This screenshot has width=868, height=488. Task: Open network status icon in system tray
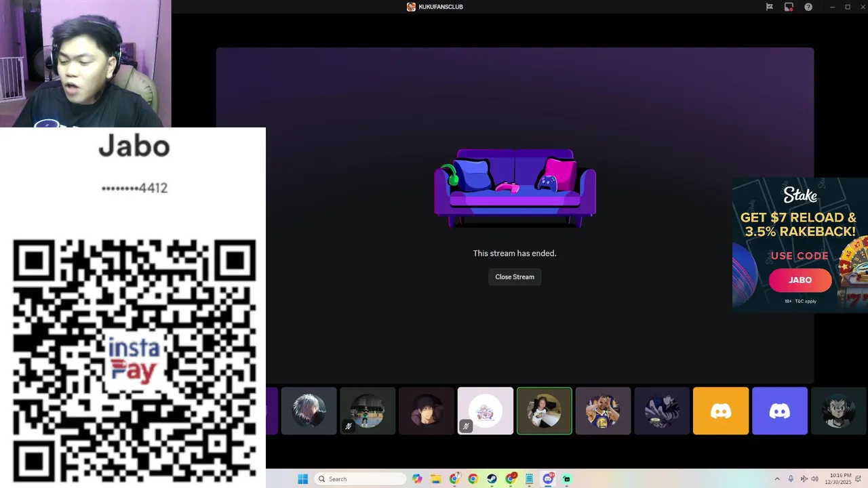click(x=804, y=479)
